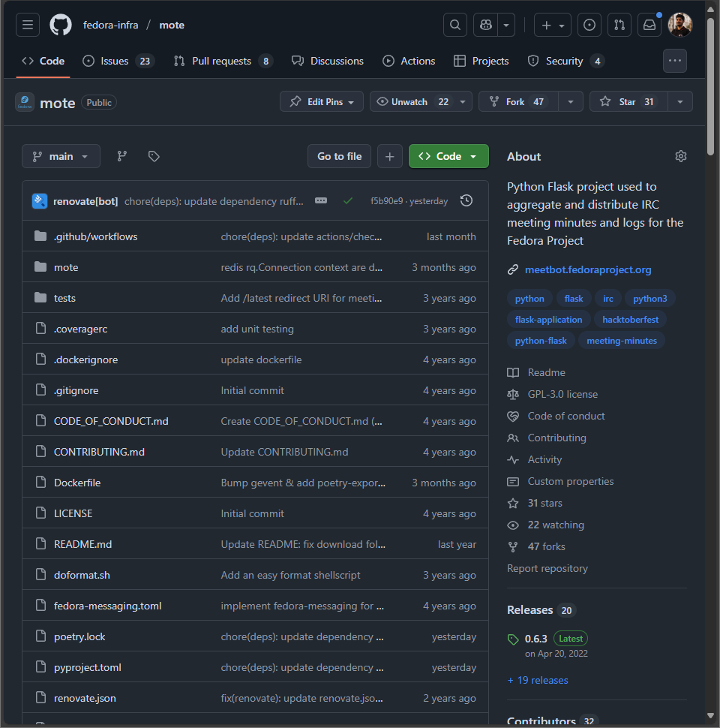Image resolution: width=720 pixels, height=728 pixels.
Task: View commit history via the clock icon
Action: (465, 201)
